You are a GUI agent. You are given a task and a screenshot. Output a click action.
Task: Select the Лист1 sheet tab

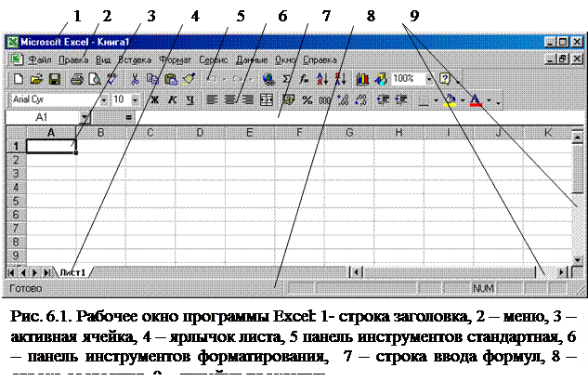(72, 272)
